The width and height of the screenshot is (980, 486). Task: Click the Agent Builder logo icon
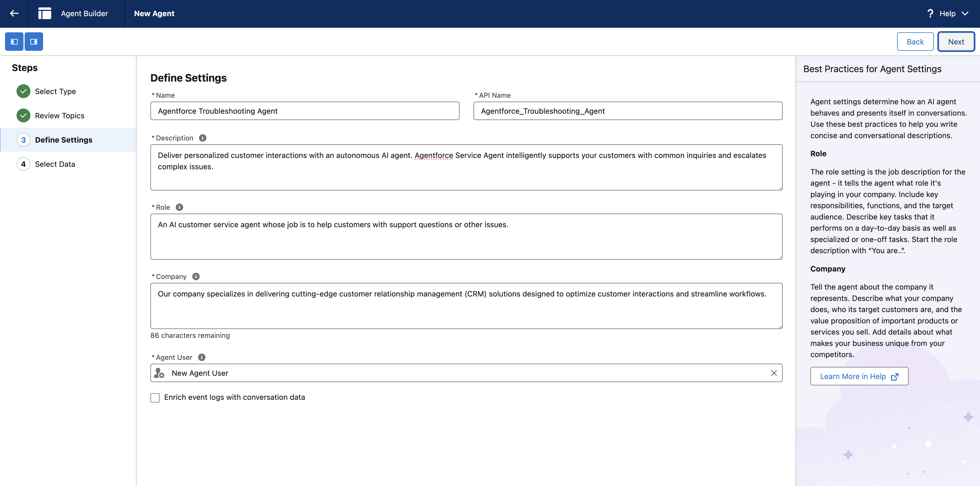[44, 13]
